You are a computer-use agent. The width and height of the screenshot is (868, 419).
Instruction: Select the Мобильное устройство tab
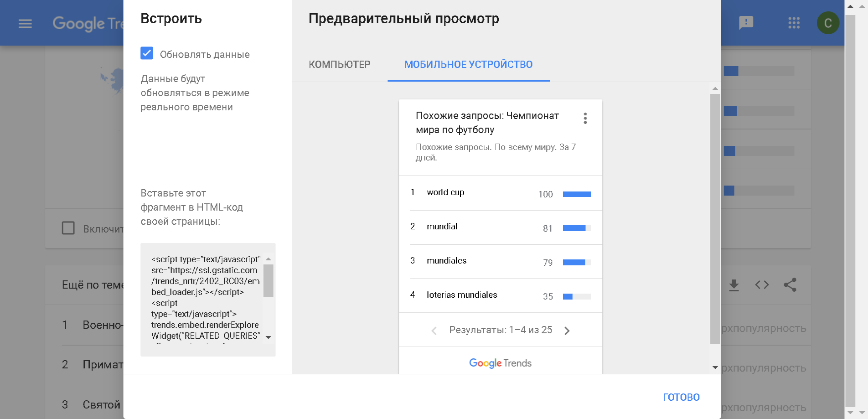coord(468,64)
